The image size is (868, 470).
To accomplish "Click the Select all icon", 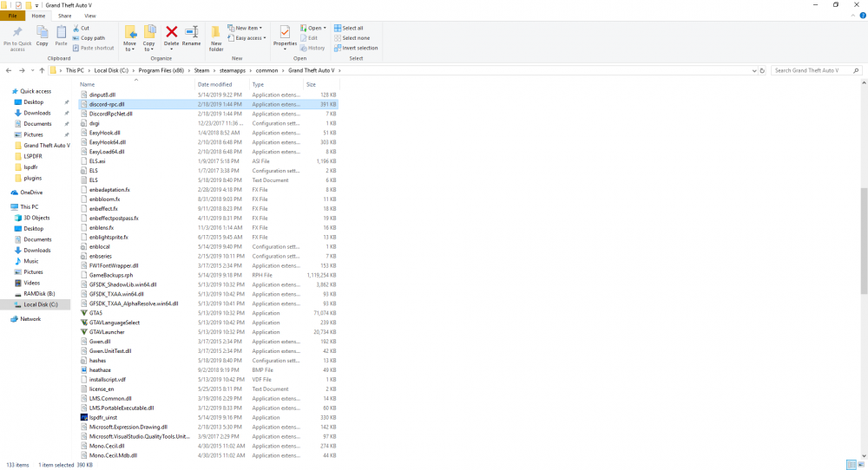I will pyautogui.click(x=338, y=28).
